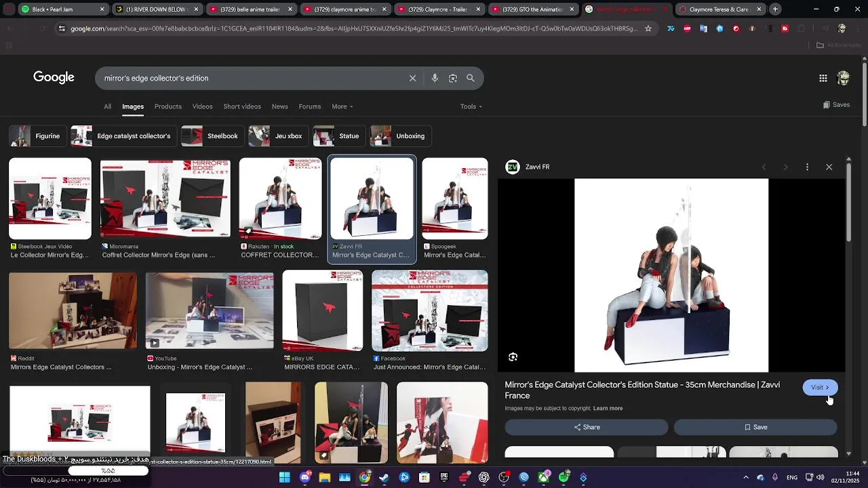Viewport: 868px width, 488px height.
Task: Select the Images search tab
Action: coord(133,106)
